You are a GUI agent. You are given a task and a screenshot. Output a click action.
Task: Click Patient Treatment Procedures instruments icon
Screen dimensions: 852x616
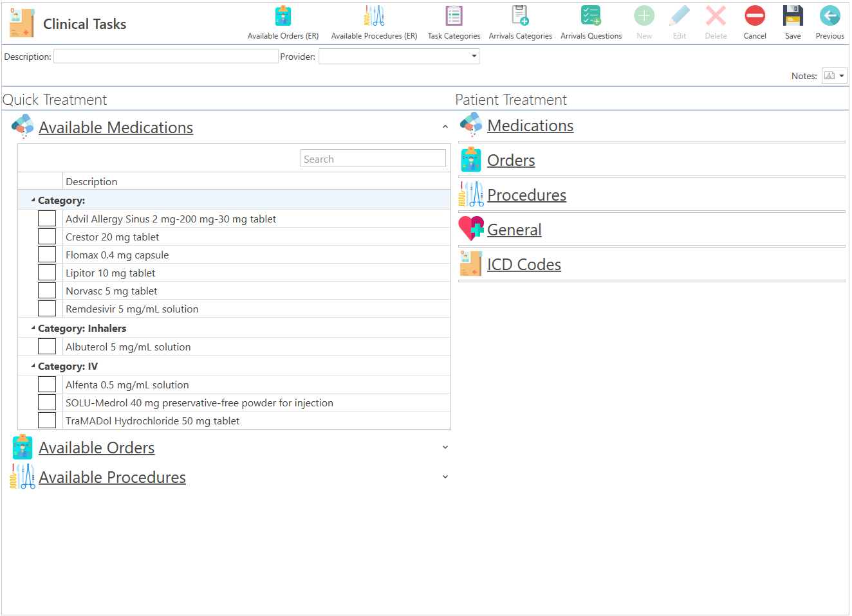471,194
